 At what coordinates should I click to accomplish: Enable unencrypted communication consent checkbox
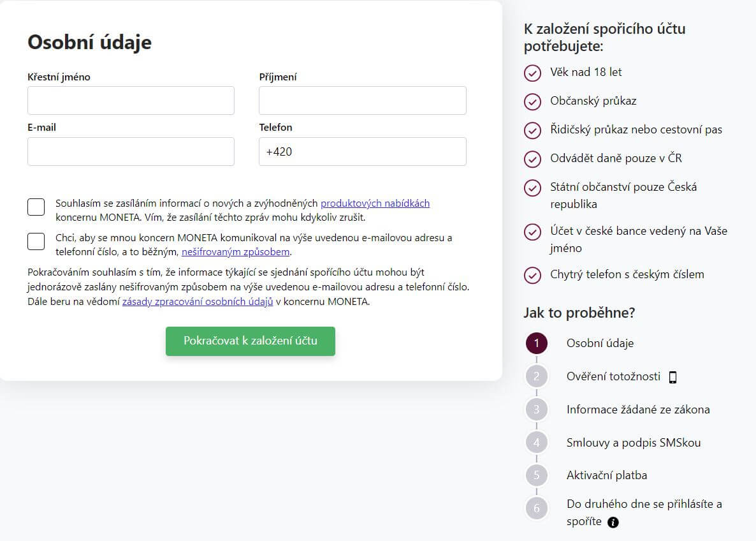[x=36, y=241]
